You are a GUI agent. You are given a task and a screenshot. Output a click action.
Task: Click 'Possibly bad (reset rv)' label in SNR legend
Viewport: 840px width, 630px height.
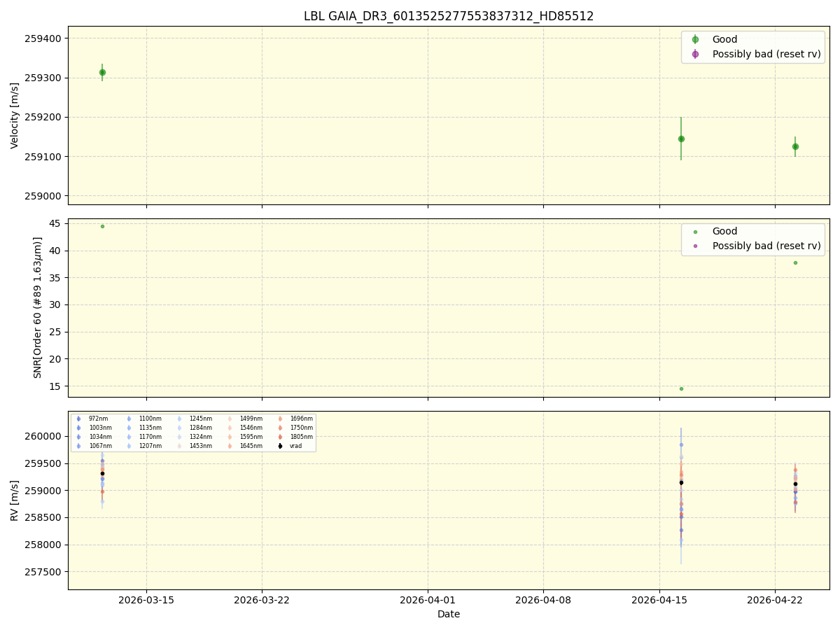tap(766, 246)
